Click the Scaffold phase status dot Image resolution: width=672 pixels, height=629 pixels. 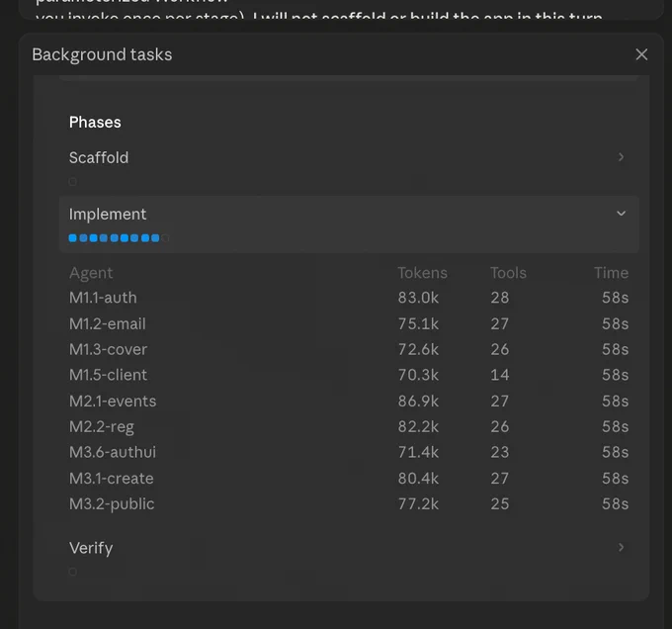tap(73, 182)
